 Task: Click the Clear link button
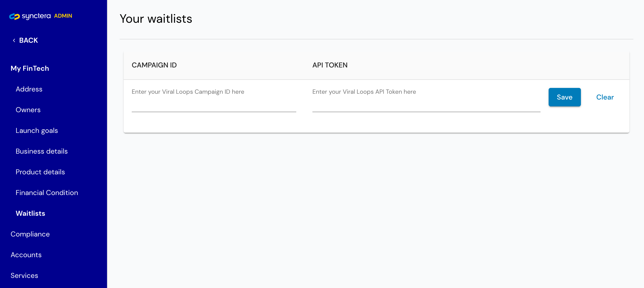(x=605, y=97)
